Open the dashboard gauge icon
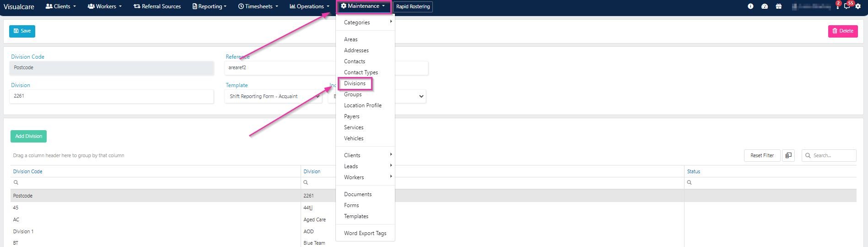This screenshot has width=868, height=247. click(765, 6)
